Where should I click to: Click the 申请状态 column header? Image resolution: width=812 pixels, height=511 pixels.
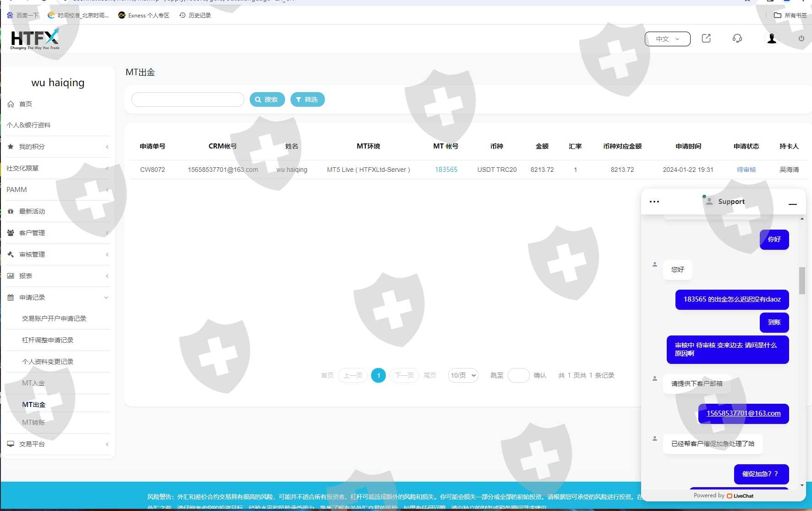point(746,146)
